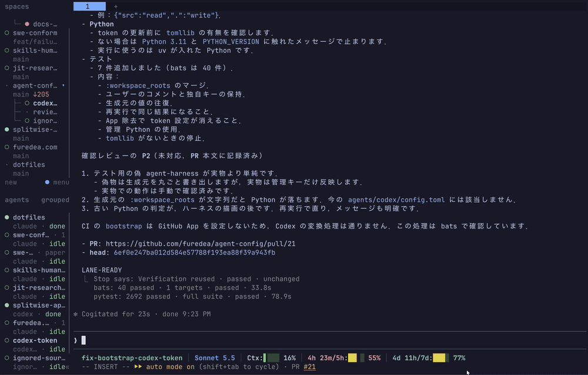Open the agent-config pull/21 GitHub URL
Screen dimensions: 588x375
tap(201, 244)
